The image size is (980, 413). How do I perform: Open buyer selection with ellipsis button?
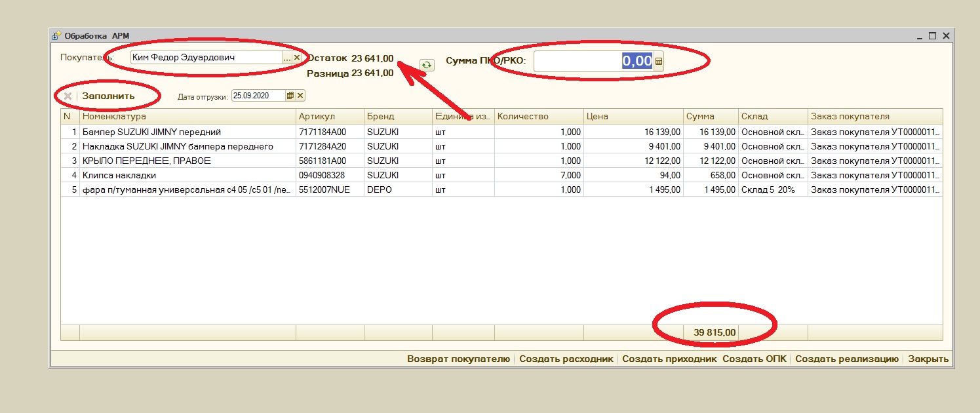pyautogui.click(x=286, y=58)
